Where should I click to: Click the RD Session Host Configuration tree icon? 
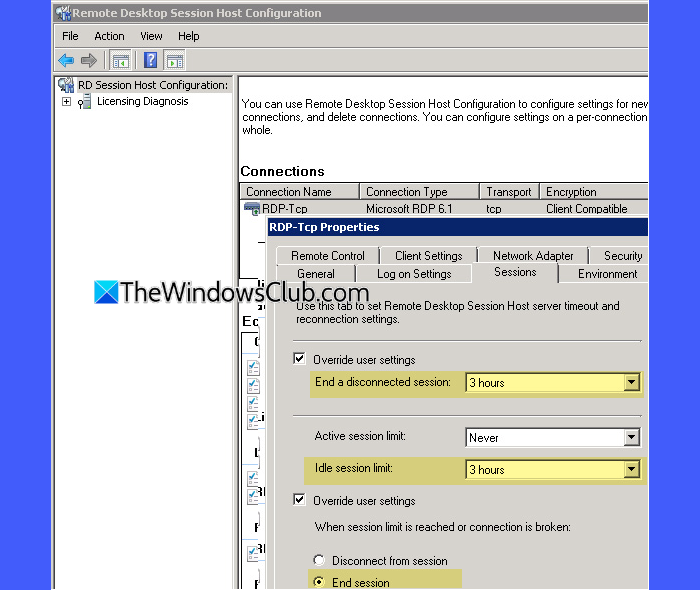coord(66,85)
